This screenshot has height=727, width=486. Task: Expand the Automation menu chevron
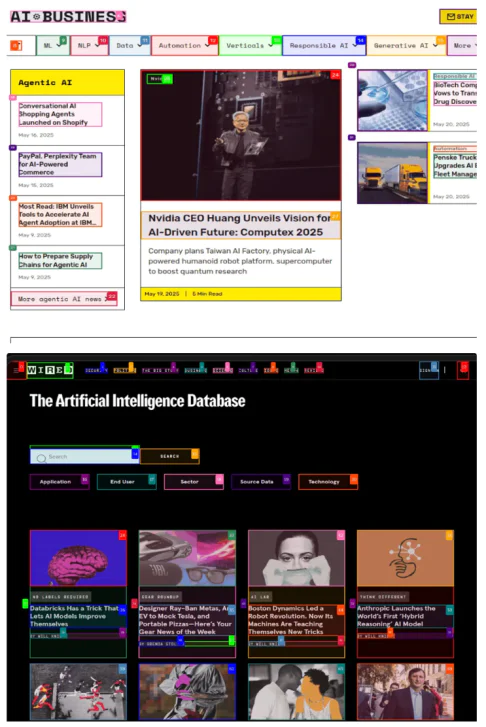(207, 45)
